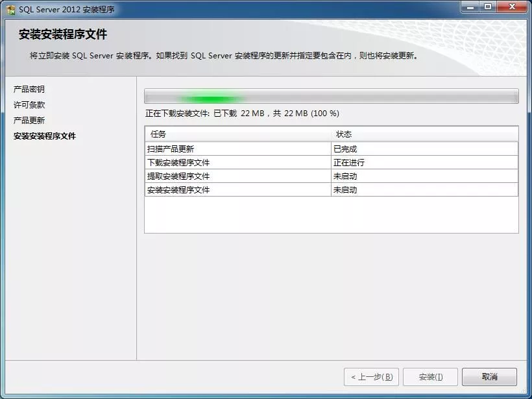Select the 提取安装程序文件 task row
This screenshot has width=532, height=399.
pos(332,176)
